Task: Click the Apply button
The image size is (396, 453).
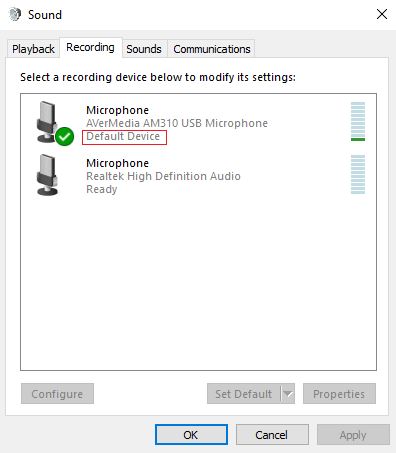Action: (x=353, y=435)
